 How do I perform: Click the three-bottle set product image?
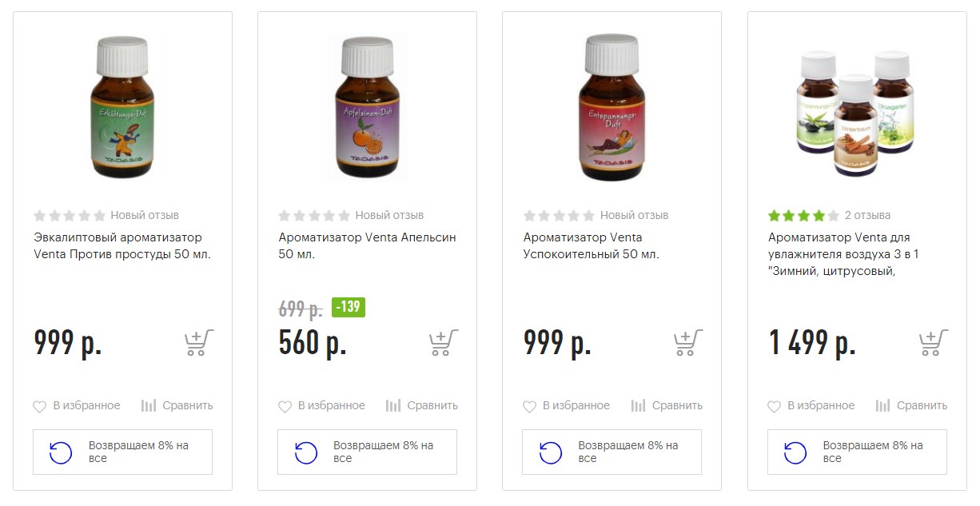click(x=857, y=114)
